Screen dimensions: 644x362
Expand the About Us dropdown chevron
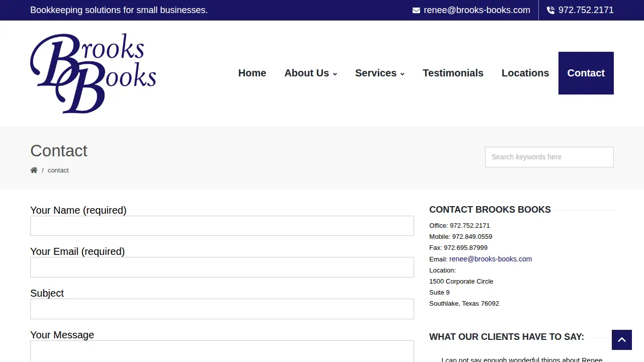point(335,74)
